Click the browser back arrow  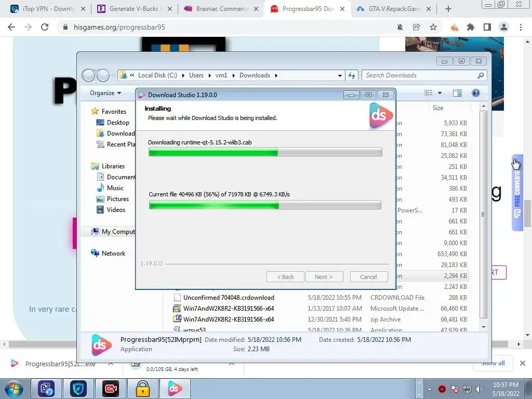coord(11,27)
